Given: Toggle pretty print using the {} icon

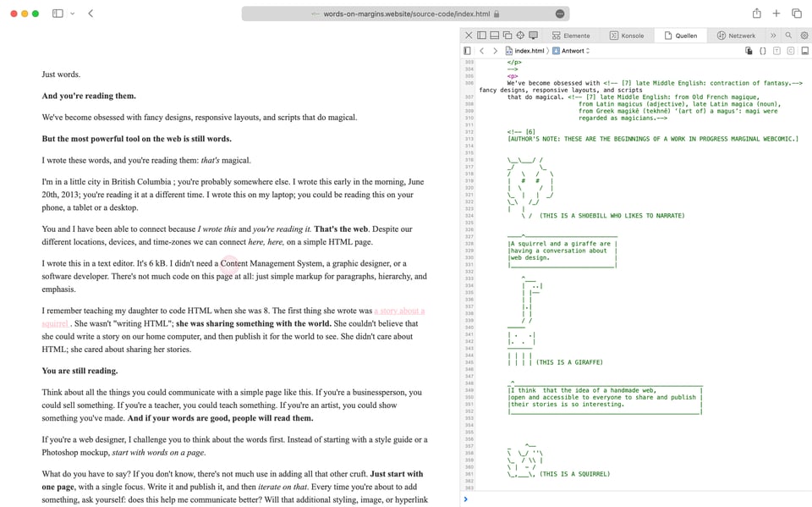Looking at the screenshot, I should [763, 51].
